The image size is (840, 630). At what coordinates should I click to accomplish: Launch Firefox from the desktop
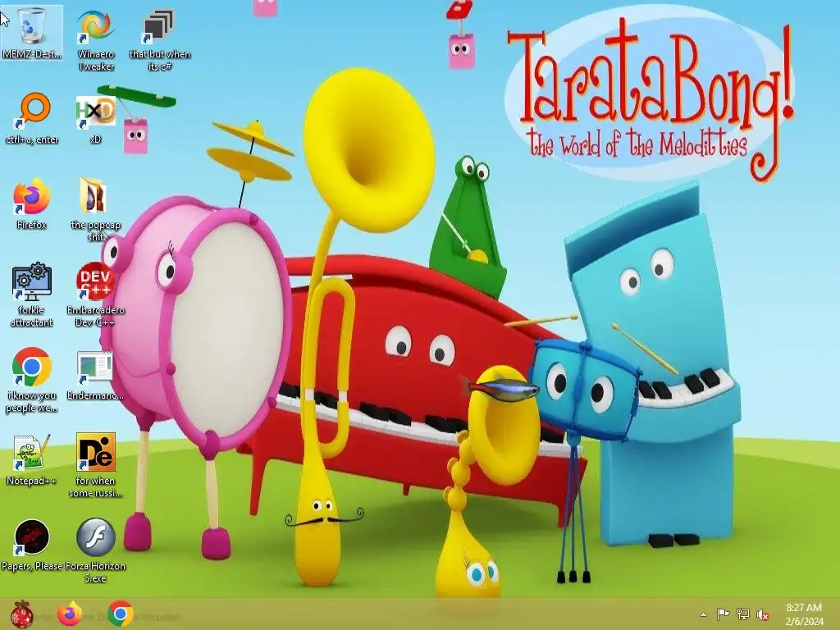32,203
